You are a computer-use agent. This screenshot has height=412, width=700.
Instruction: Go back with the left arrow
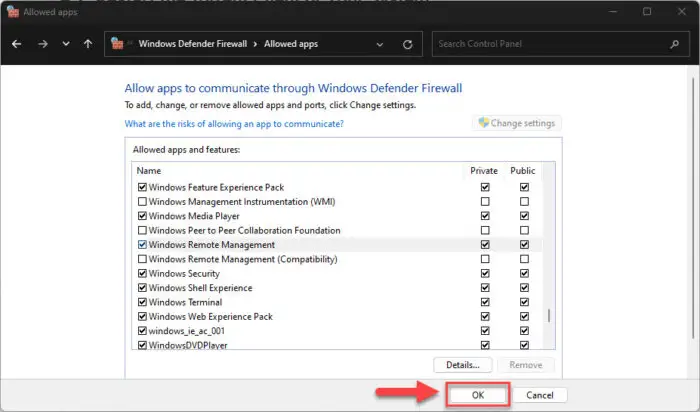coord(17,44)
